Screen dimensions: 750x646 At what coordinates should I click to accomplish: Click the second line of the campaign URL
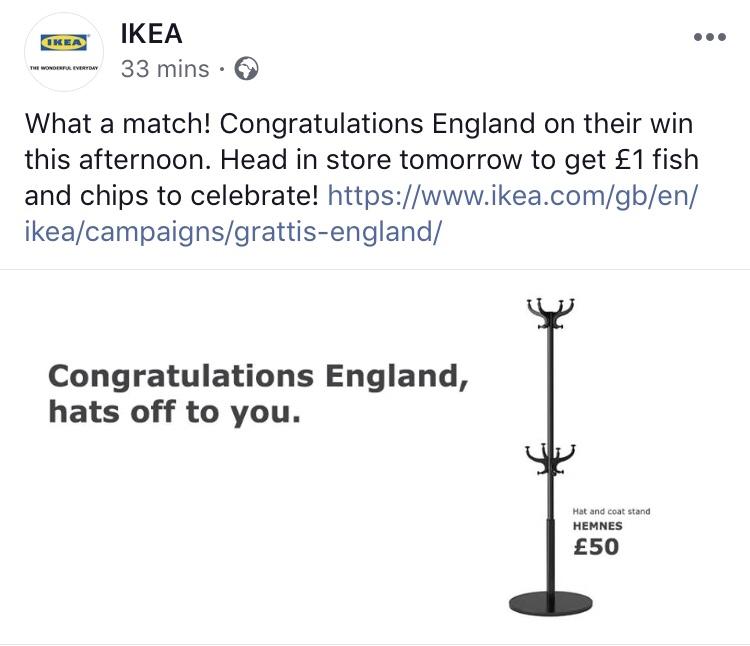pyautogui.click(x=233, y=232)
